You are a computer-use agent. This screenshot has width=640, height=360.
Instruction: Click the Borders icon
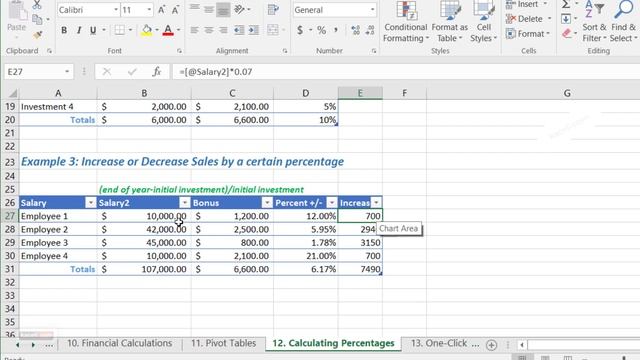pos(120,30)
